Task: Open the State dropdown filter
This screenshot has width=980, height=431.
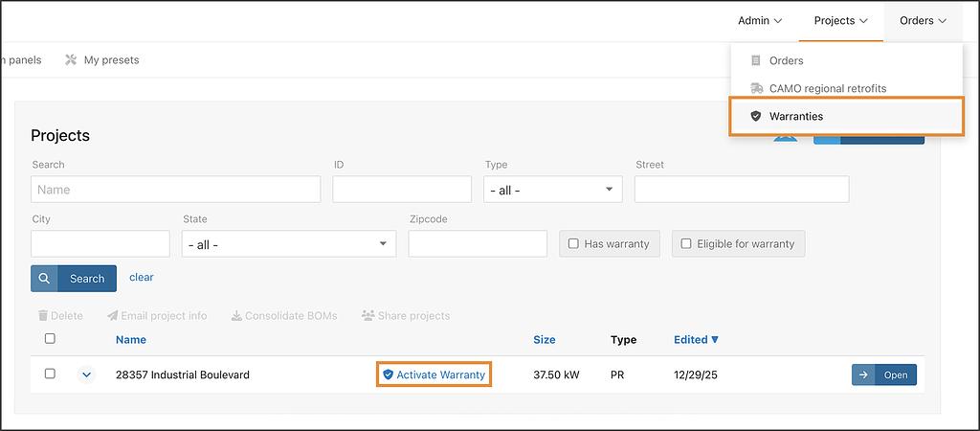Action: click(288, 244)
